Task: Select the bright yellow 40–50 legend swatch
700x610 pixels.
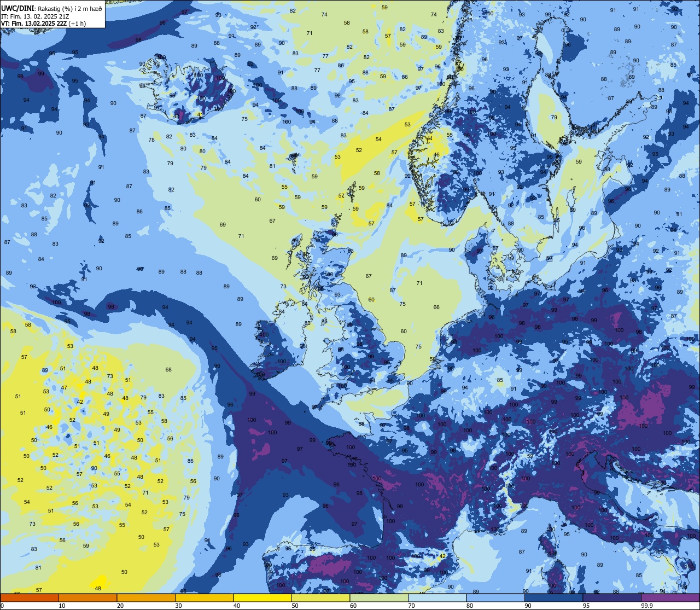Action: (262, 597)
